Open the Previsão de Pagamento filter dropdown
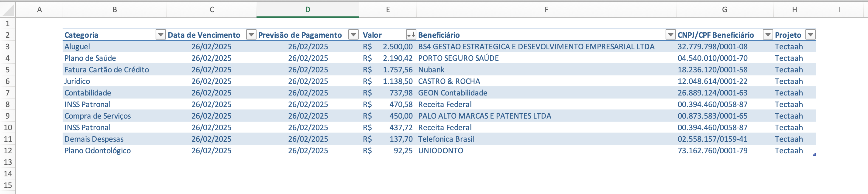Viewport: 868px width, 194px height. pos(353,35)
